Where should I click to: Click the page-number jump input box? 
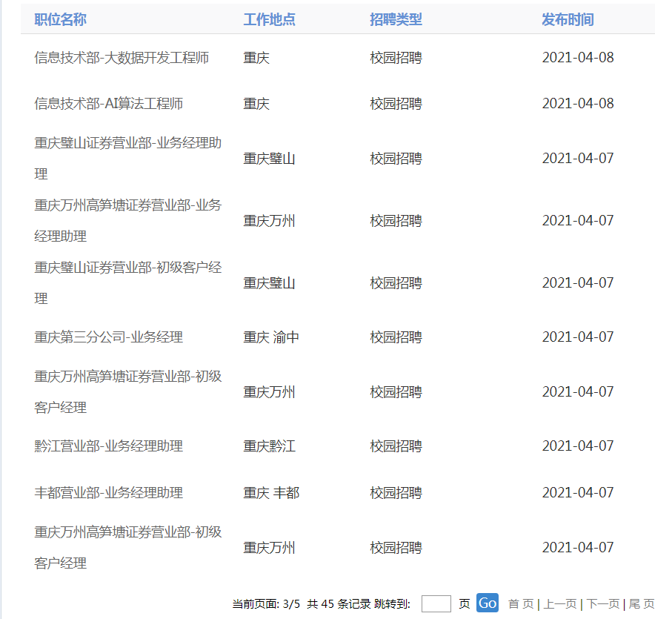(436, 603)
